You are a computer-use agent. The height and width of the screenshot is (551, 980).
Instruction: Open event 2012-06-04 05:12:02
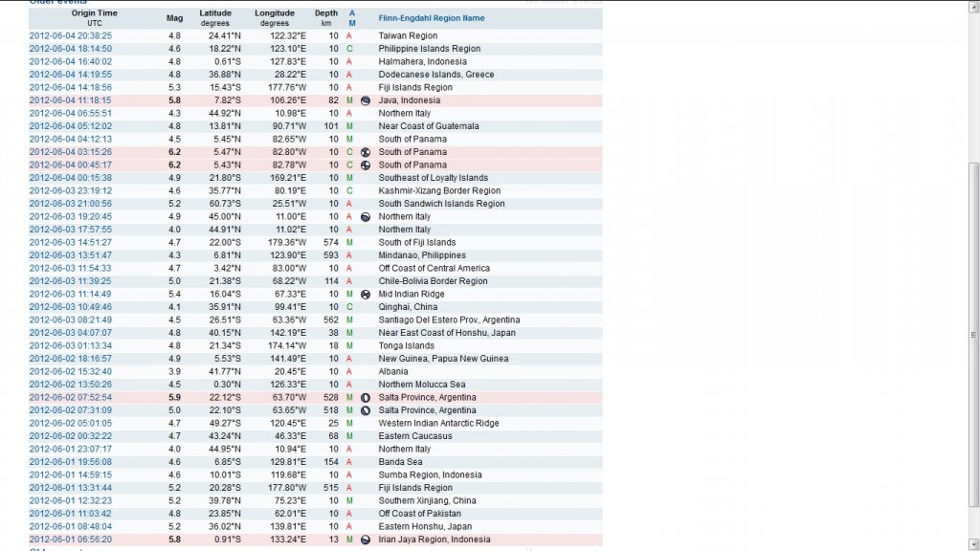point(71,126)
